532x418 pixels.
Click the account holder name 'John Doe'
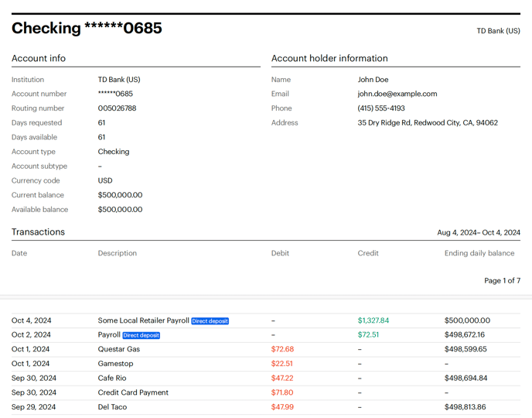(x=373, y=80)
